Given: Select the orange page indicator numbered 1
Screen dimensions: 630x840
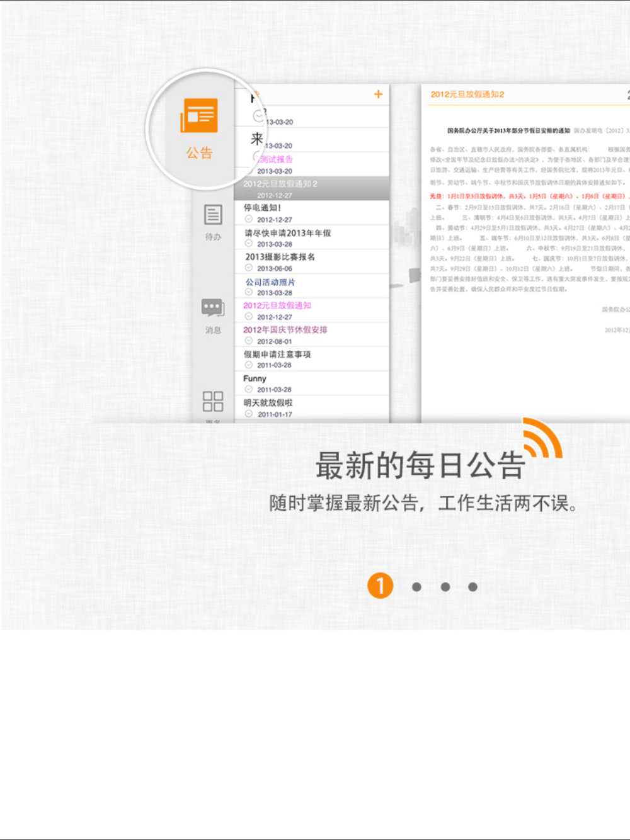Looking at the screenshot, I should click(381, 586).
